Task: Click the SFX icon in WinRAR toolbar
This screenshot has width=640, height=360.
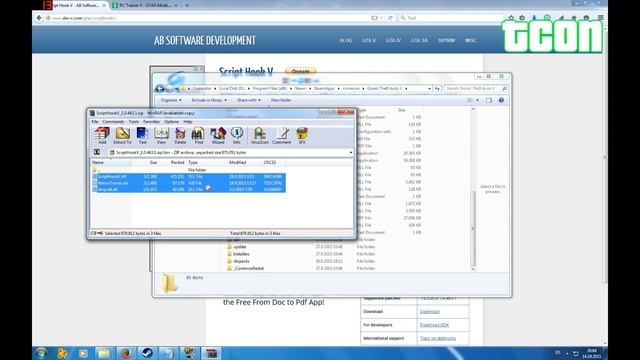Action: click(x=302, y=136)
